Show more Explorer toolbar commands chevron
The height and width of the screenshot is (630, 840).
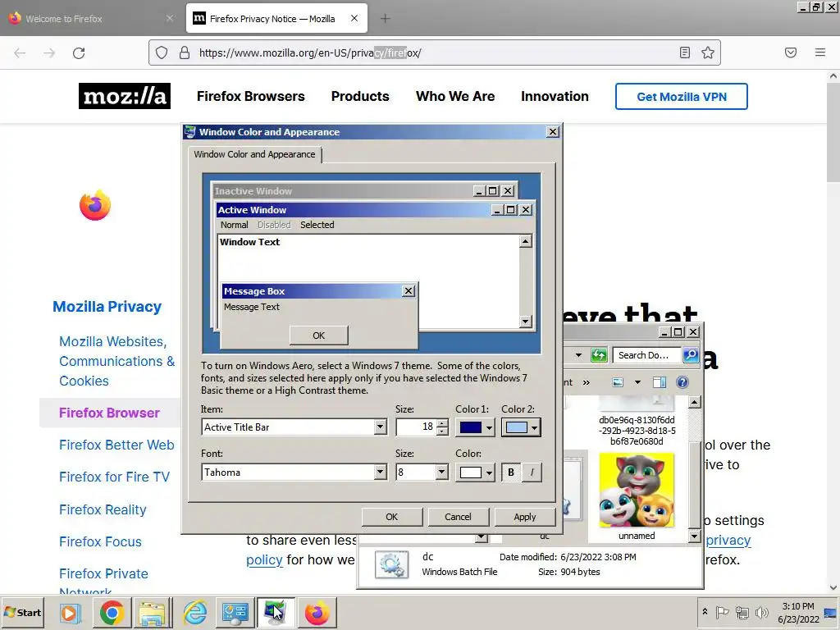[x=586, y=382]
